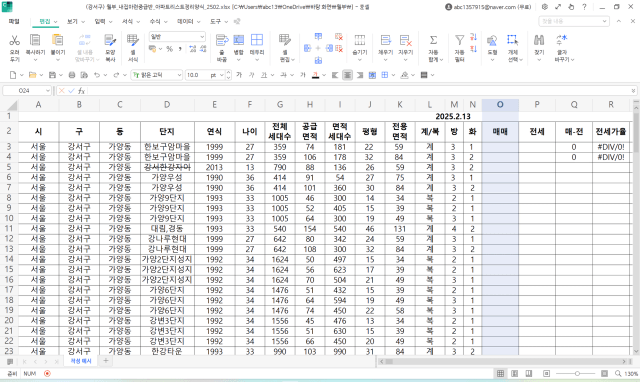Click the Cut (오려 두기) scissors icon

(x=14, y=40)
